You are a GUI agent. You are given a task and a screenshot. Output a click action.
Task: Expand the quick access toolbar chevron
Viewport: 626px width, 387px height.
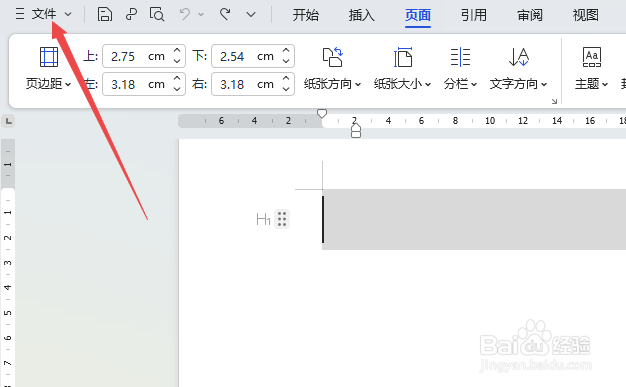tap(251, 15)
